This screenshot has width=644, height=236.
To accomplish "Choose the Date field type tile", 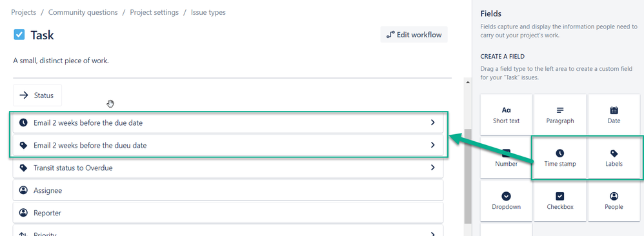I will [x=614, y=115].
